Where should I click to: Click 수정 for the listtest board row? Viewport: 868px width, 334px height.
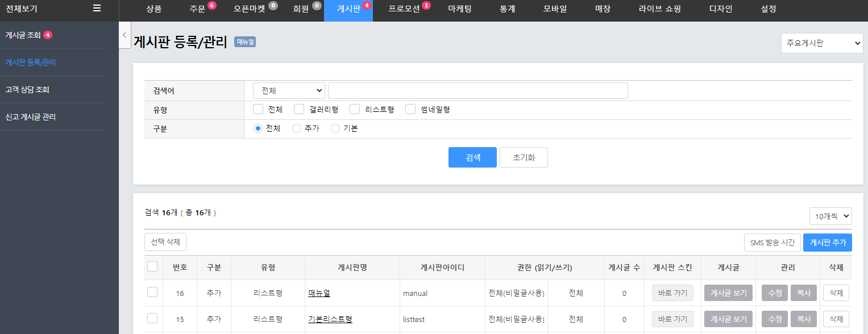point(774,319)
